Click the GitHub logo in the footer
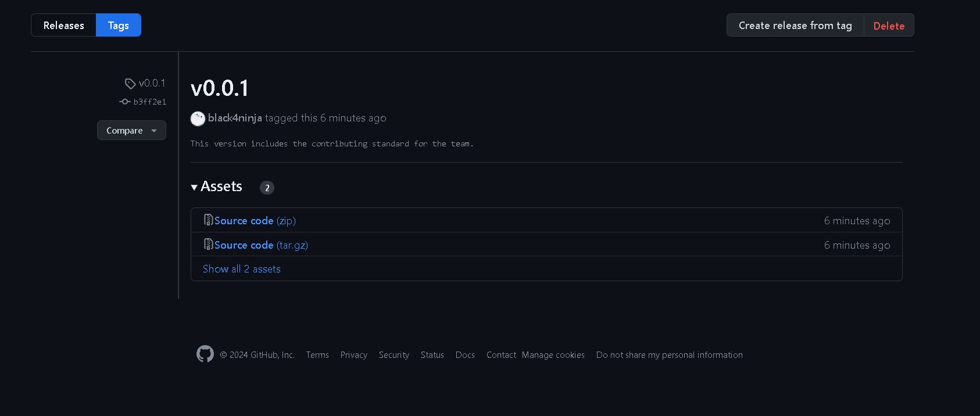The height and width of the screenshot is (416, 980). [x=205, y=354]
